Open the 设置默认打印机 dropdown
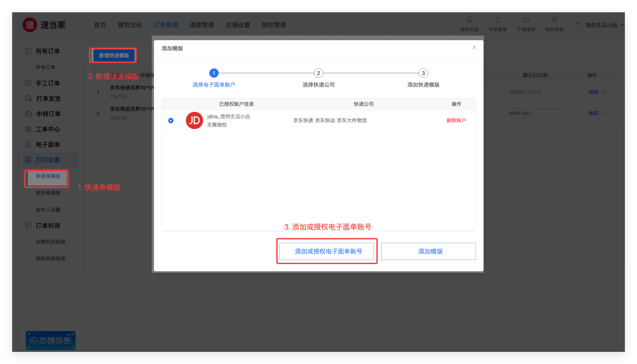The height and width of the screenshot is (364, 637). coord(535,92)
